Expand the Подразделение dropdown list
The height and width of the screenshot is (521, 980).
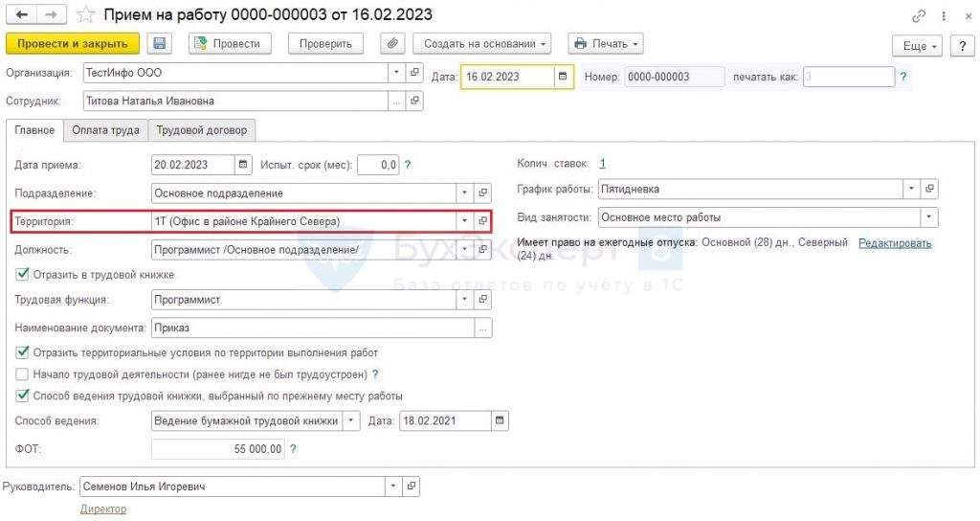(464, 193)
